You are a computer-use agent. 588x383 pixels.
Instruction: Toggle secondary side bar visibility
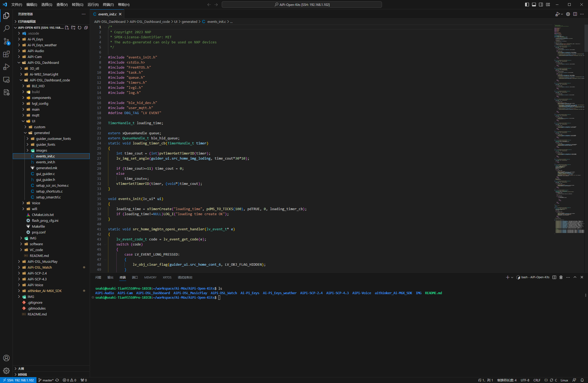click(541, 5)
